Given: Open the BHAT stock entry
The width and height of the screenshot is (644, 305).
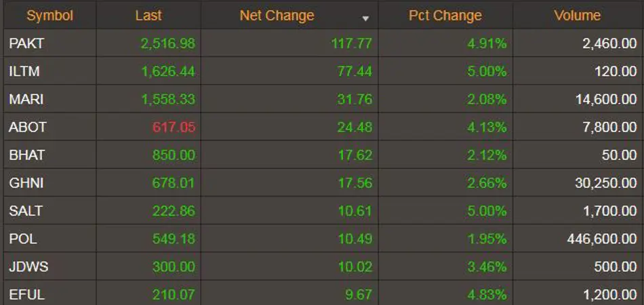Looking at the screenshot, I should (26, 155).
